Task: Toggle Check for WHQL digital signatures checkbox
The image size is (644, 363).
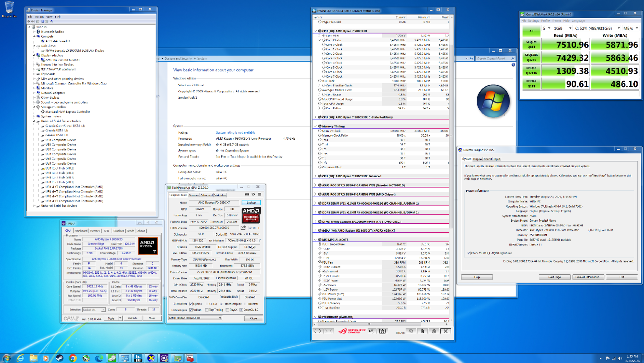Action: pyautogui.click(x=469, y=253)
